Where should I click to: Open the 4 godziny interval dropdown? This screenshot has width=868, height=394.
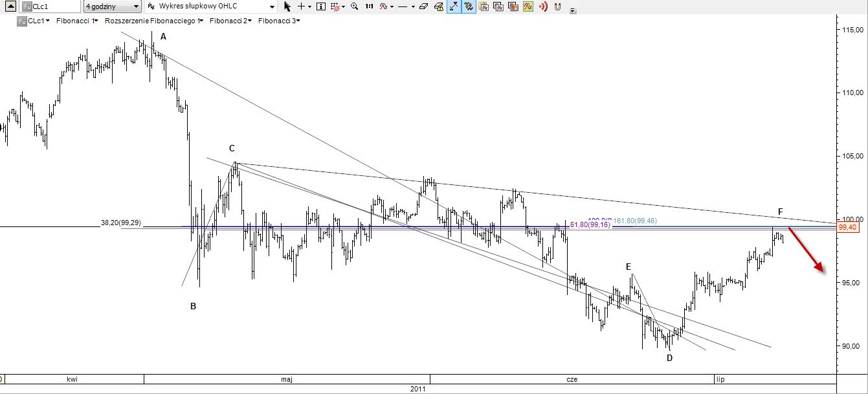113,6
